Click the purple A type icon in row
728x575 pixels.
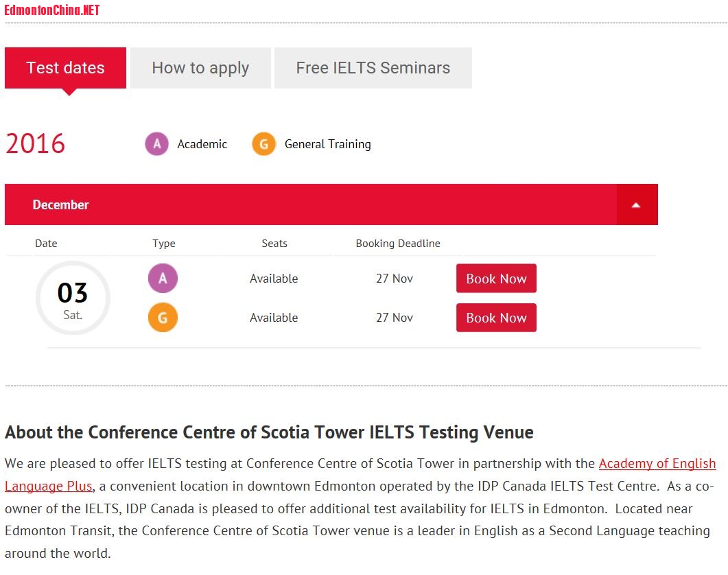coord(163,279)
